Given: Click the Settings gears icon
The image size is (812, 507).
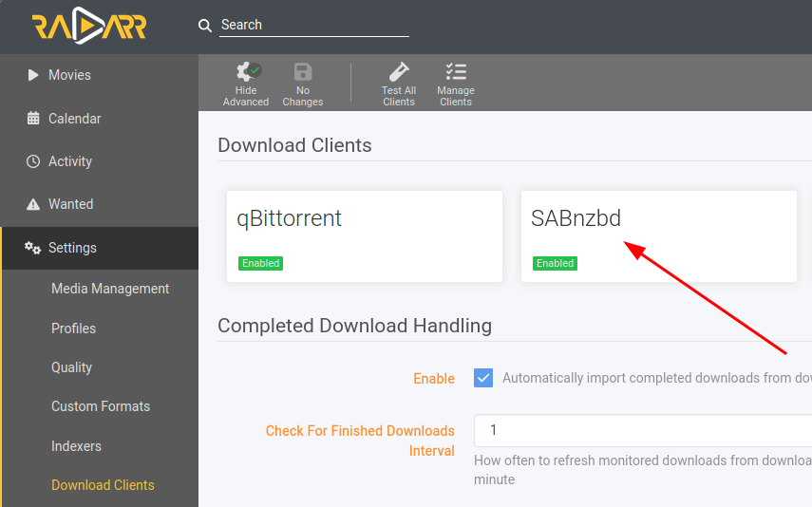Looking at the screenshot, I should point(32,248).
